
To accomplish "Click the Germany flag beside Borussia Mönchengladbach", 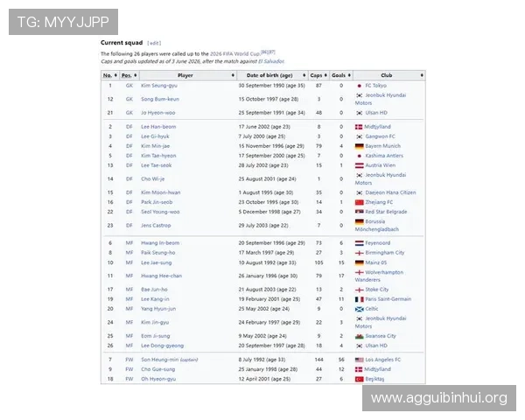I will (360, 221).
